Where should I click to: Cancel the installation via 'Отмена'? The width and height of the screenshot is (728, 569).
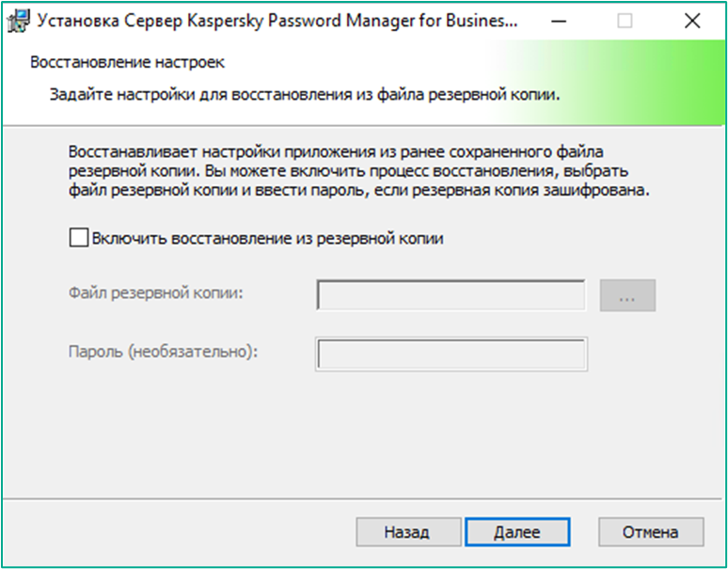coord(651,532)
